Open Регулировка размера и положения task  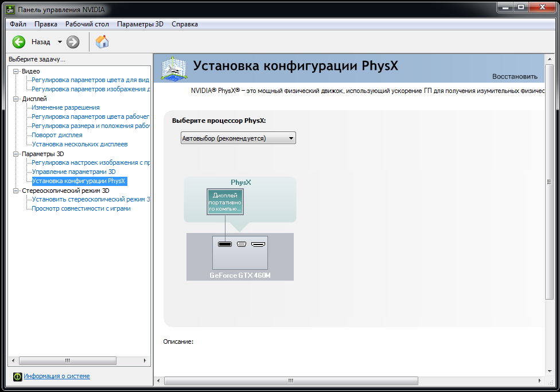91,126
